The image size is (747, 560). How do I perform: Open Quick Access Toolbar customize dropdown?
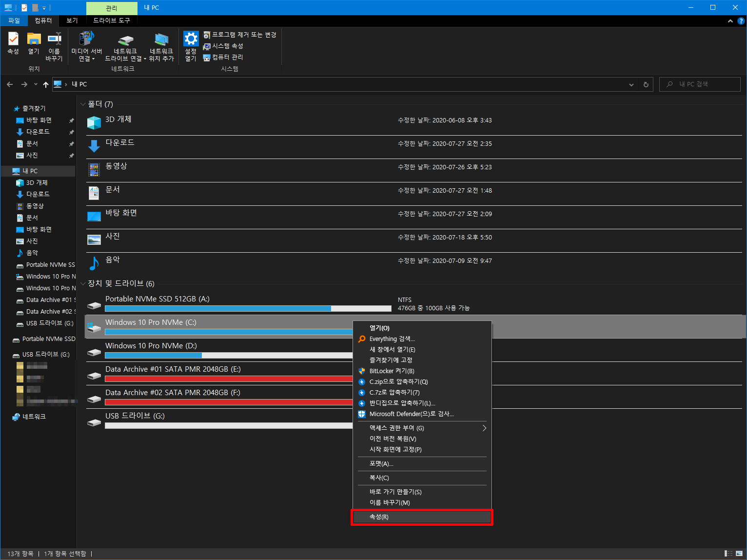[44, 8]
